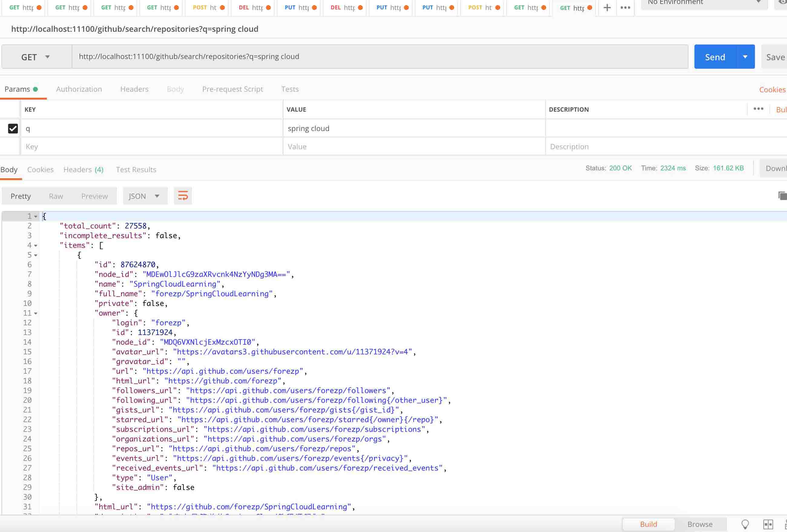Open the tab options ellipsis menu
Screen dimensions: 787x532
click(x=625, y=8)
